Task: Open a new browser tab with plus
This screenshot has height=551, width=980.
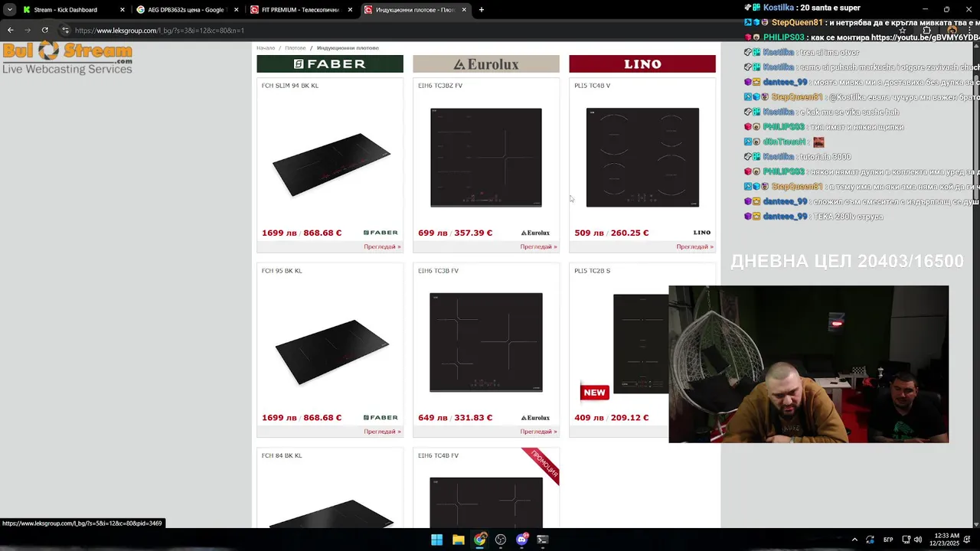Action: (x=482, y=9)
